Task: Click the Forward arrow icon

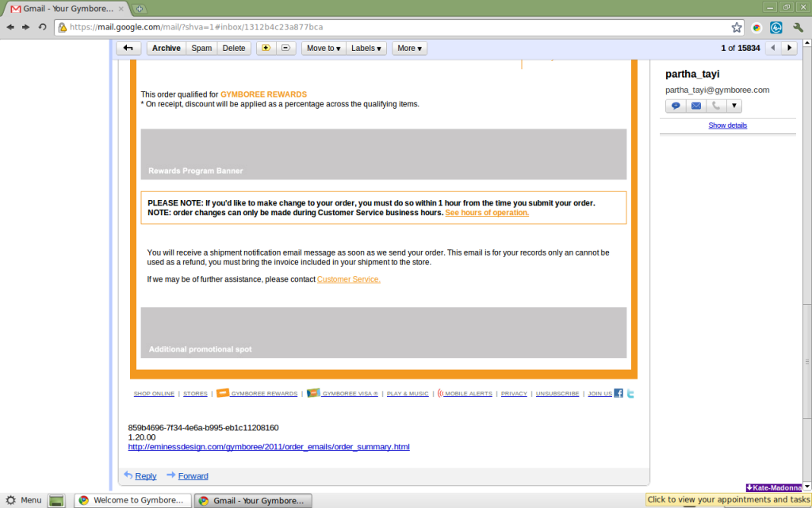Action: tap(171, 475)
